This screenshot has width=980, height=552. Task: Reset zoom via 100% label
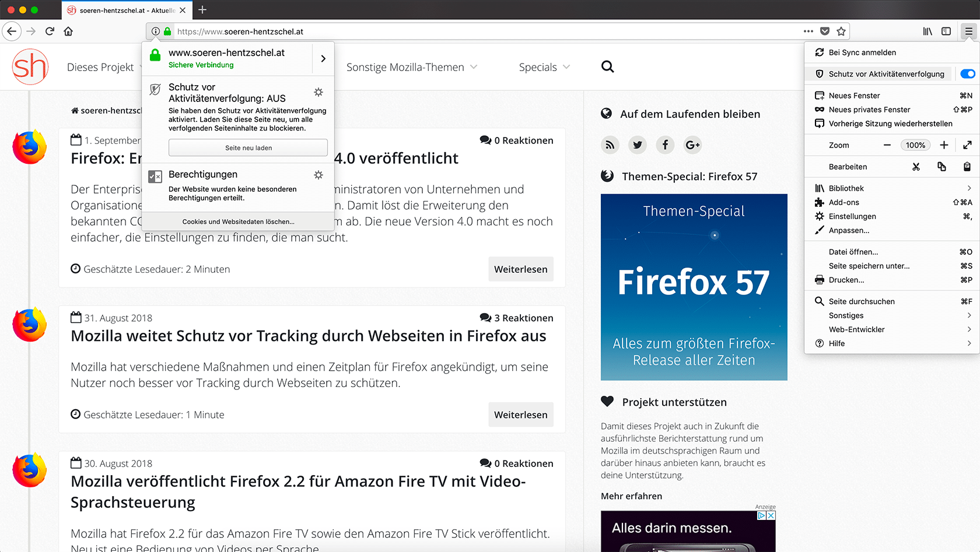[x=915, y=145]
